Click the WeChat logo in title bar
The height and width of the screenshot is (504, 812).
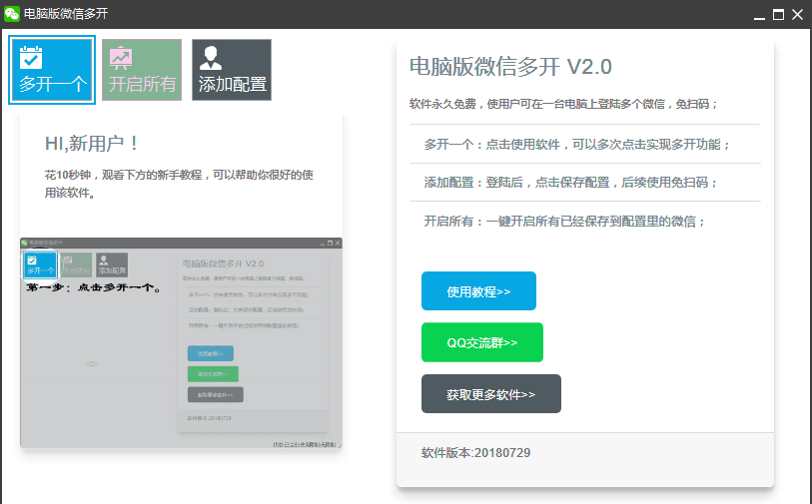(11, 13)
